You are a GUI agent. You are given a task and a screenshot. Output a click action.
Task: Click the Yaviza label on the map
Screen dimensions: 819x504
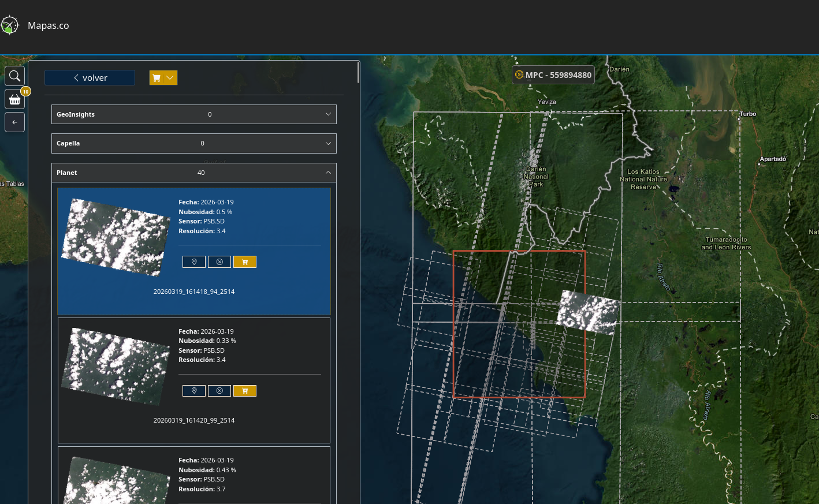(x=547, y=102)
